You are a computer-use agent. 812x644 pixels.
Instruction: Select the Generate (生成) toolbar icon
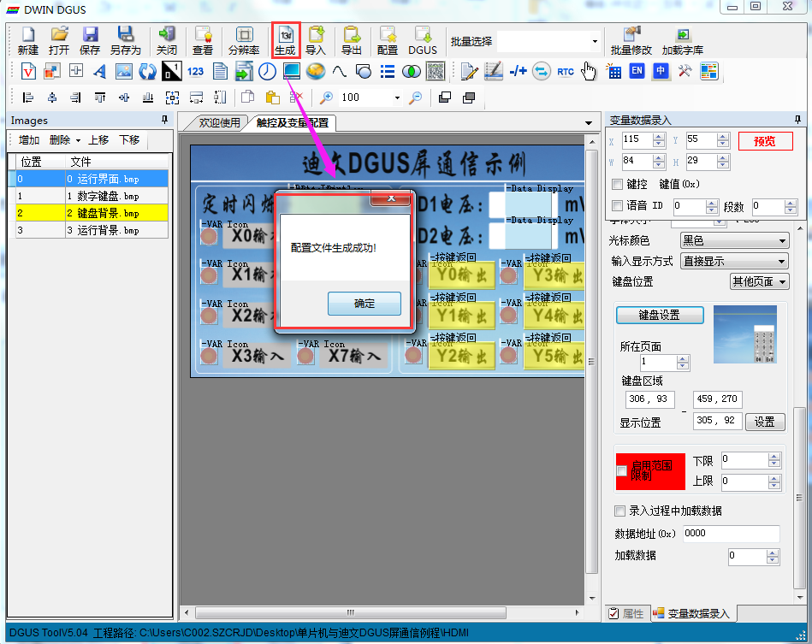click(x=287, y=39)
